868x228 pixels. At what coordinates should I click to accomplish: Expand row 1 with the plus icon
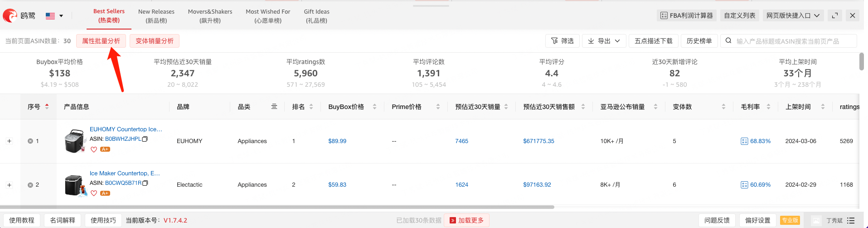pos(9,141)
